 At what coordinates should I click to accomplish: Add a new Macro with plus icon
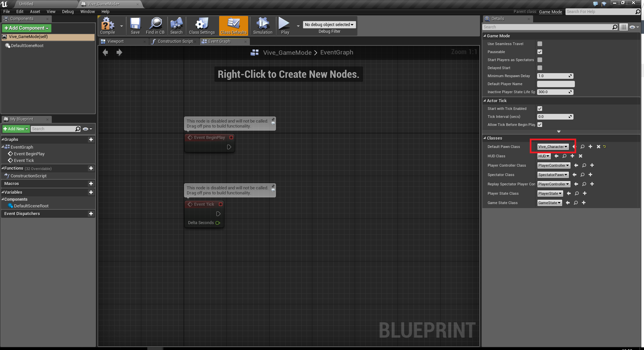pos(91,184)
